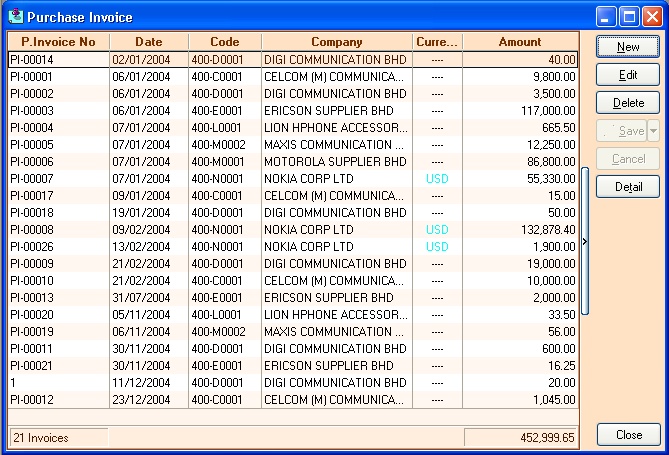Sort by P.Invoice No column header
This screenshot has height=455, width=669.
[x=58, y=42]
